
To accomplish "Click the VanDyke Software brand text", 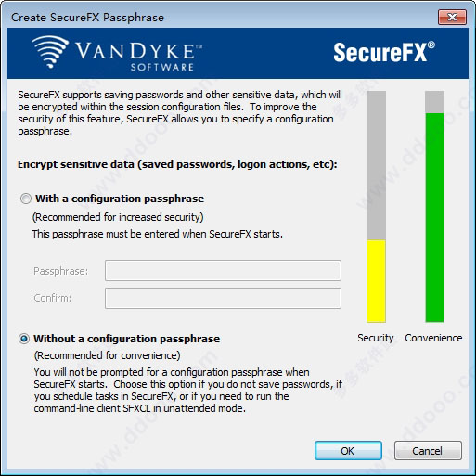I will [139, 57].
